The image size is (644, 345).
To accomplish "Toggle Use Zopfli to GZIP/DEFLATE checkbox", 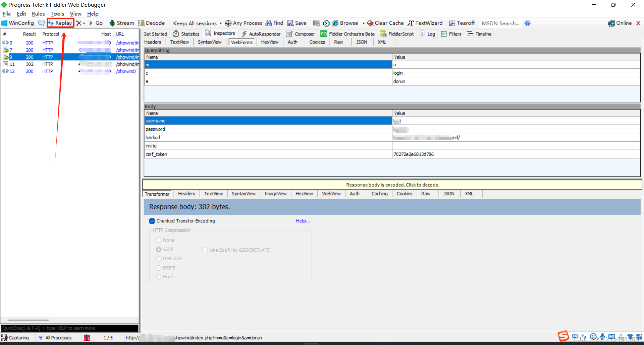I will coord(205,250).
